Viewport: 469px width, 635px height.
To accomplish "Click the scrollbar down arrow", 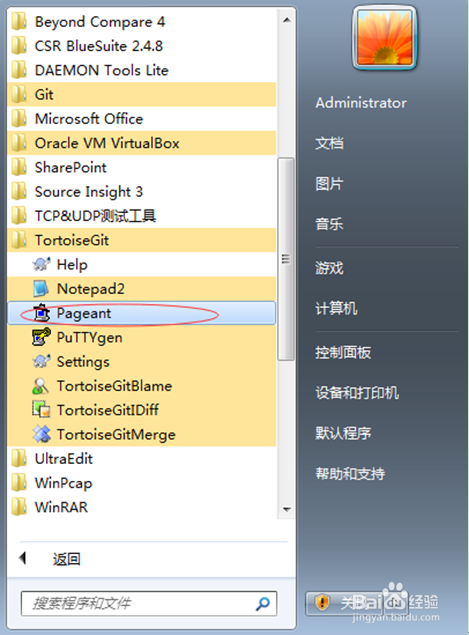I will (x=286, y=509).
